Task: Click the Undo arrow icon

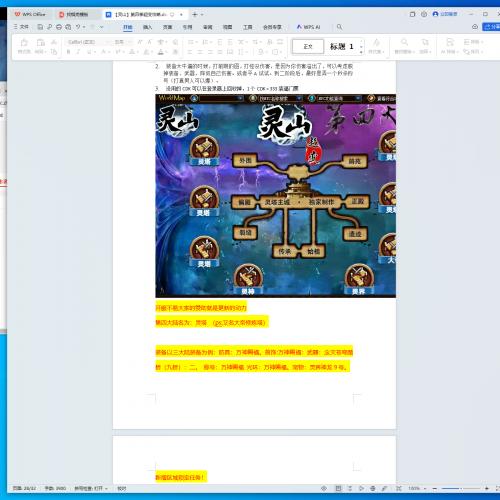Action: pyautogui.click(x=78, y=27)
